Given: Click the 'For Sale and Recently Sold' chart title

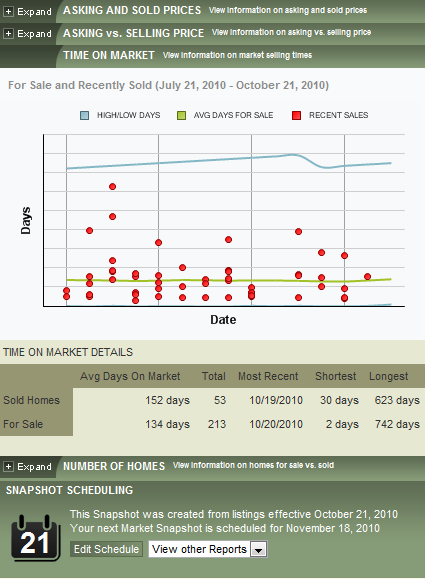Looking at the screenshot, I should (168, 85).
